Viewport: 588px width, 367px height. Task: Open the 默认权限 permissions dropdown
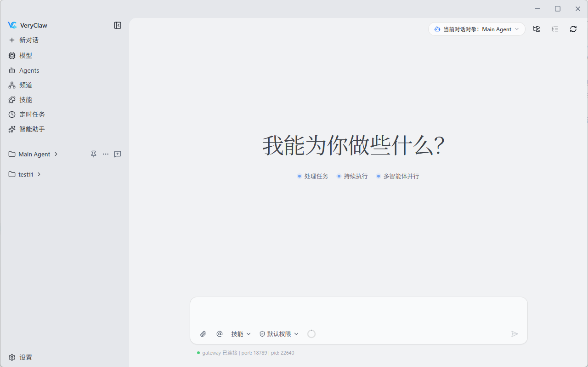pyautogui.click(x=279, y=334)
